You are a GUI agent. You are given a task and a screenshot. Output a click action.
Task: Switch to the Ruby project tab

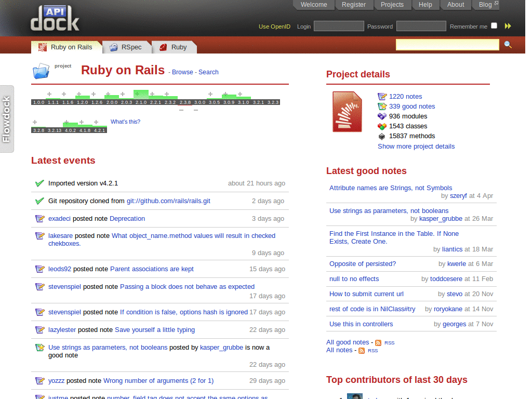point(174,47)
